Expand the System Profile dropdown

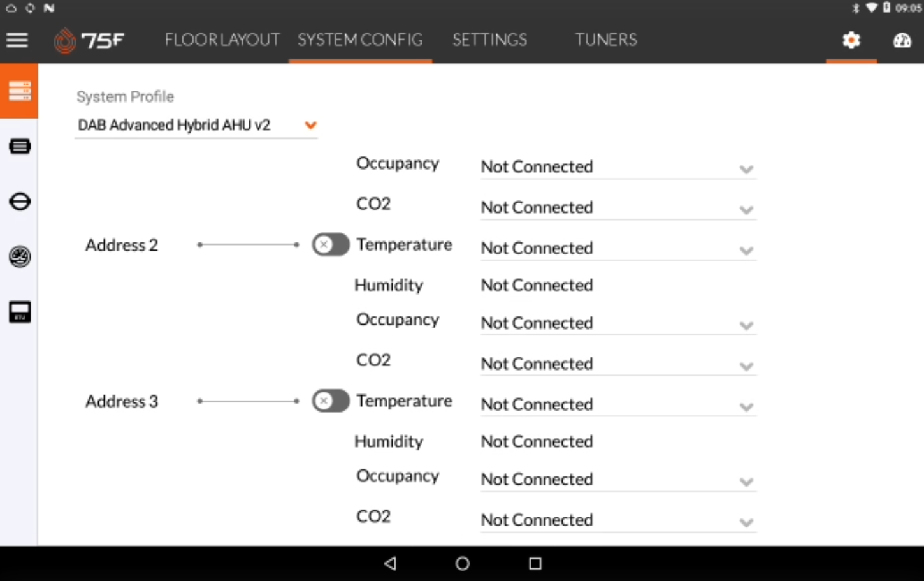pos(196,125)
